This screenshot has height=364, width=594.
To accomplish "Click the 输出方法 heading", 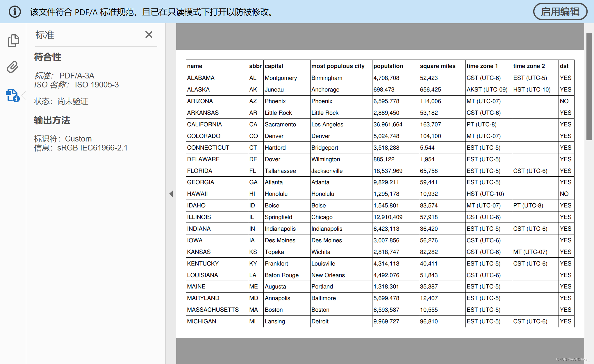I will coord(52,120).
